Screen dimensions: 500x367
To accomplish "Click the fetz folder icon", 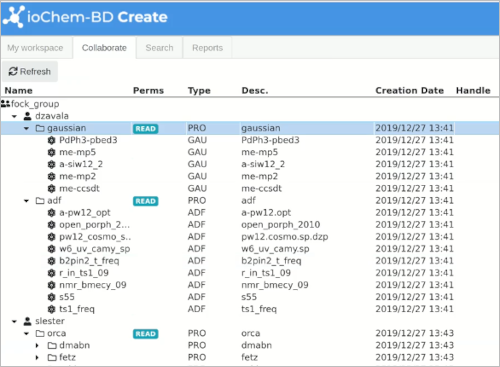I will pyautogui.click(x=52, y=358).
